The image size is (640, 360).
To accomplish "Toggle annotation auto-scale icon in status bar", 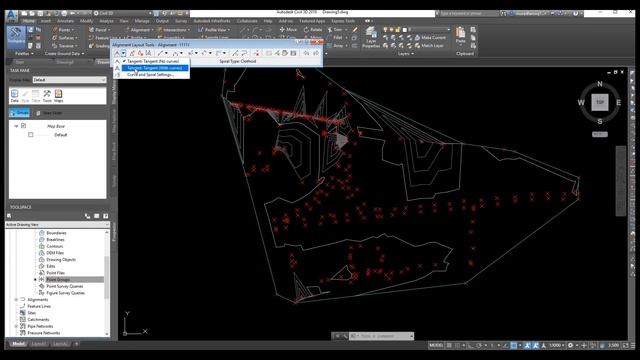I will 536,345.
